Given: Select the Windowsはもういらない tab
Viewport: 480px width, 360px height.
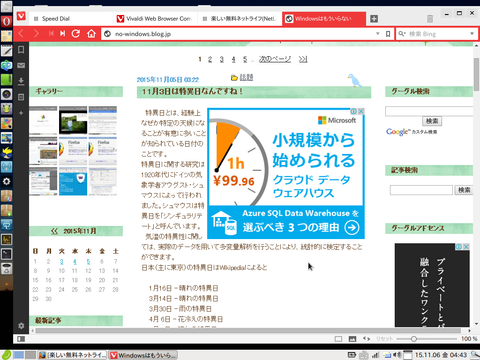Looking at the screenshot, I should pyautogui.click(x=324, y=19).
